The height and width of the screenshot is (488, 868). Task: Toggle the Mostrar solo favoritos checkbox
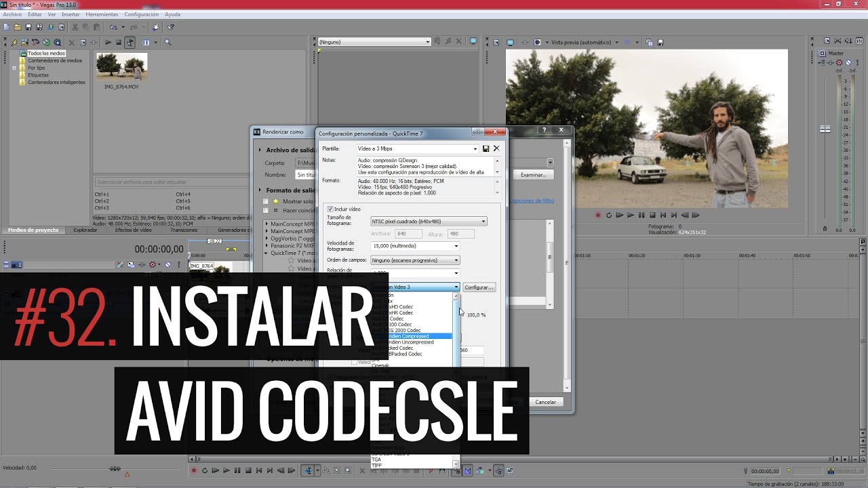(267, 201)
